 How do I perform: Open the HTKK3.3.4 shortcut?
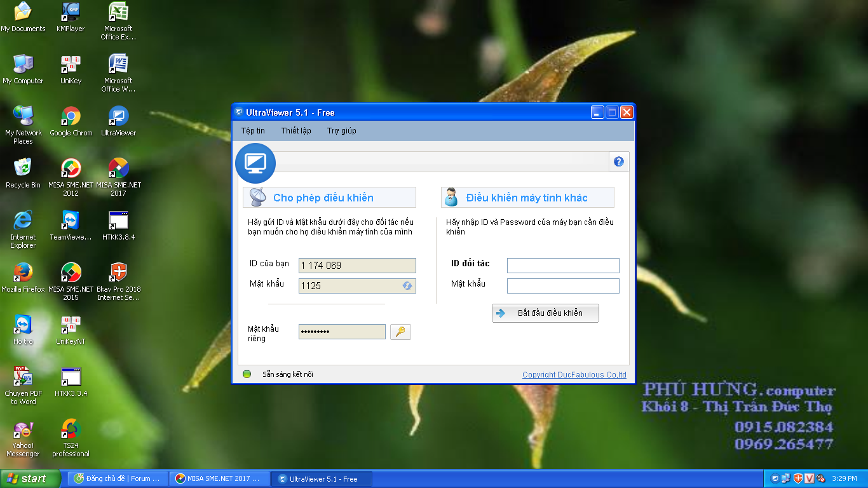click(x=71, y=382)
